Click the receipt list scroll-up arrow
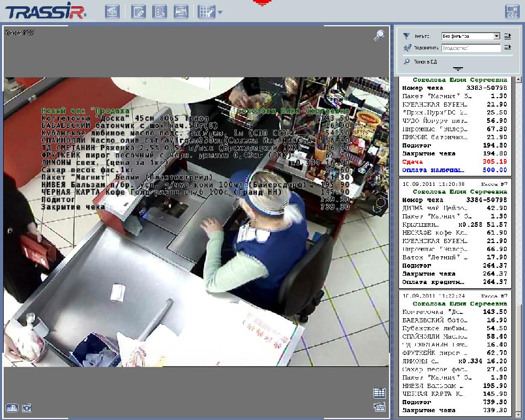Image resolution: width=525 pixels, height=420 pixels. [519, 80]
